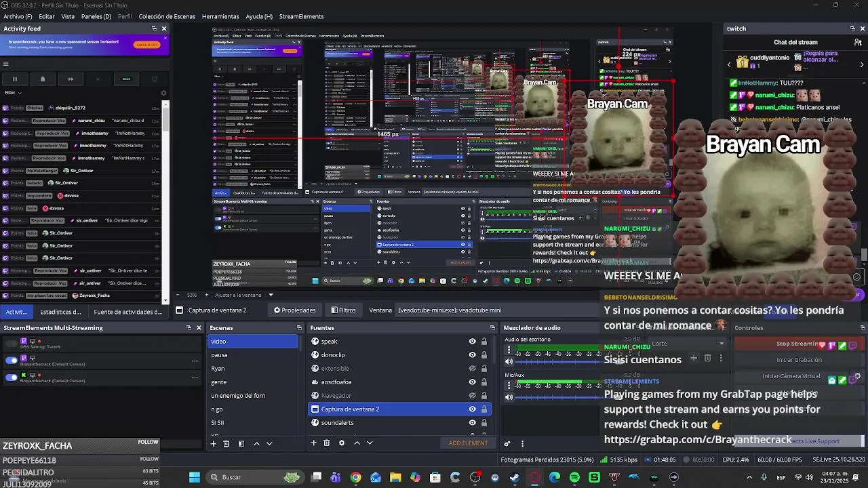This screenshot has height=488, width=868.
Task: Click the taskbar Buscar search box
Action: 254,477
